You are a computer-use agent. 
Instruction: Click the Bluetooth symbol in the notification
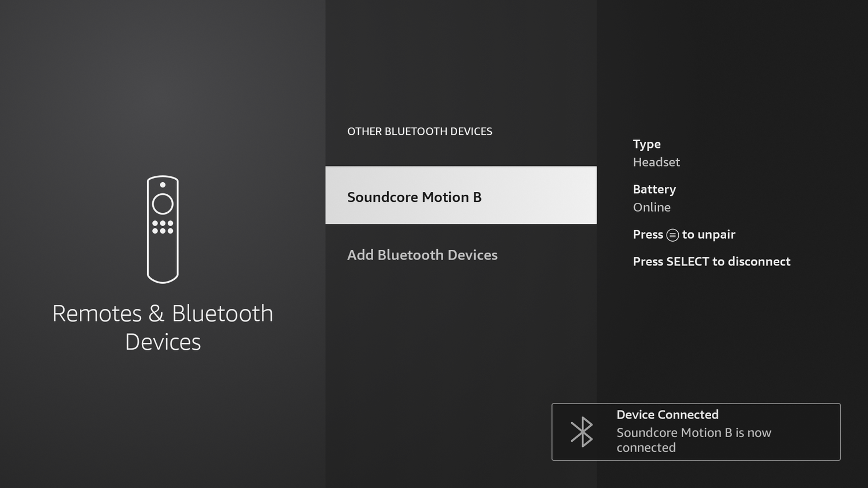coord(582,432)
